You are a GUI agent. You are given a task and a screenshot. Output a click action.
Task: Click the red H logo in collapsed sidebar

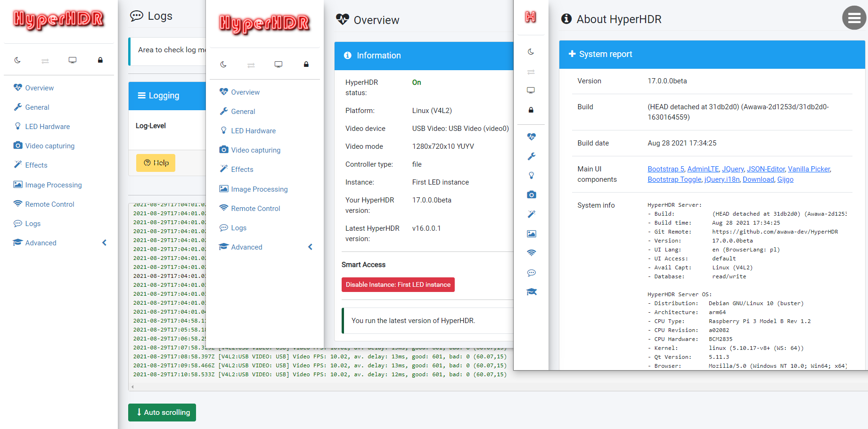pyautogui.click(x=531, y=17)
